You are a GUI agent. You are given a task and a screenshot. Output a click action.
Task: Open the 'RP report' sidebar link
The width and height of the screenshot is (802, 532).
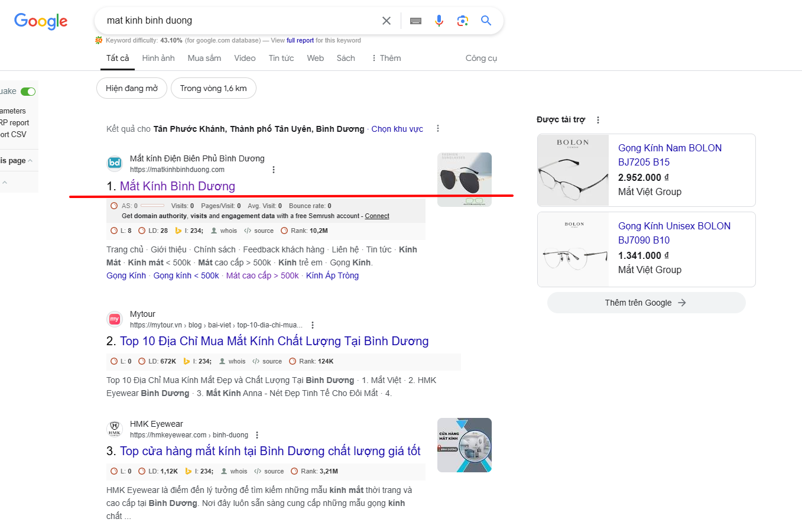click(14, 123)
